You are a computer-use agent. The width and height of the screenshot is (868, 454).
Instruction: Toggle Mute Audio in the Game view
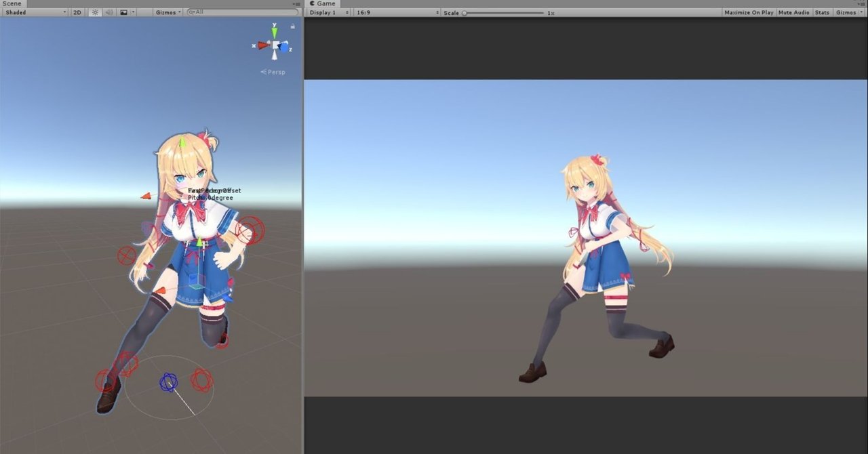coord(793,12)
